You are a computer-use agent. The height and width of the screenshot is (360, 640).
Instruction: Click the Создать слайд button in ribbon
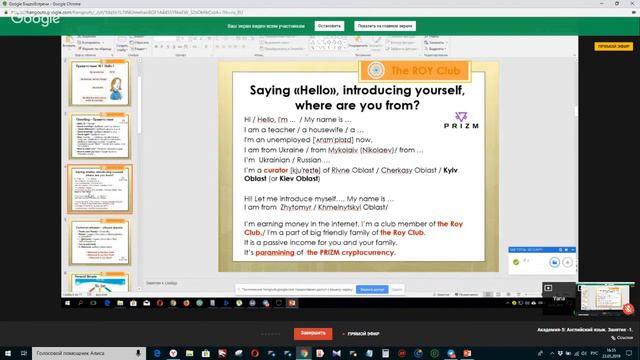pyautogui.click(x=122, y=44)
